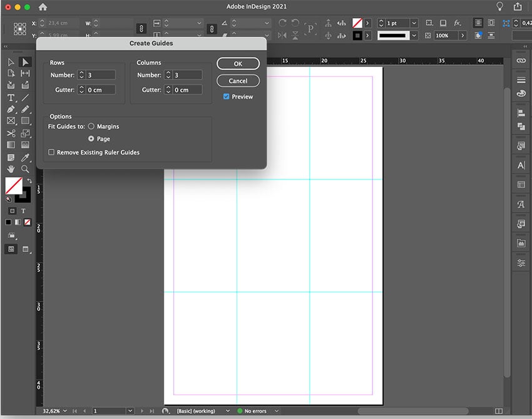Uncheck the Preview checkbox
Screen dimensions: 532x419
coord(226,96)
